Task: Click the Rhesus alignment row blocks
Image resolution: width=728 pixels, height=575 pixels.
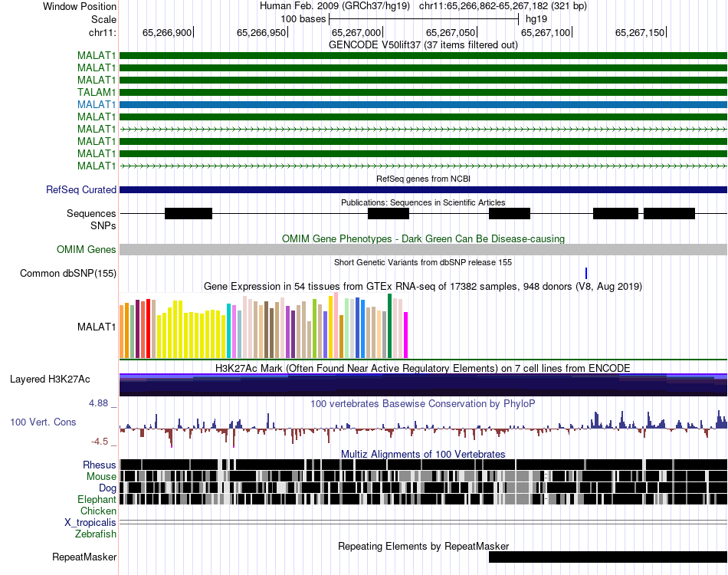Action: pos(424,465)
